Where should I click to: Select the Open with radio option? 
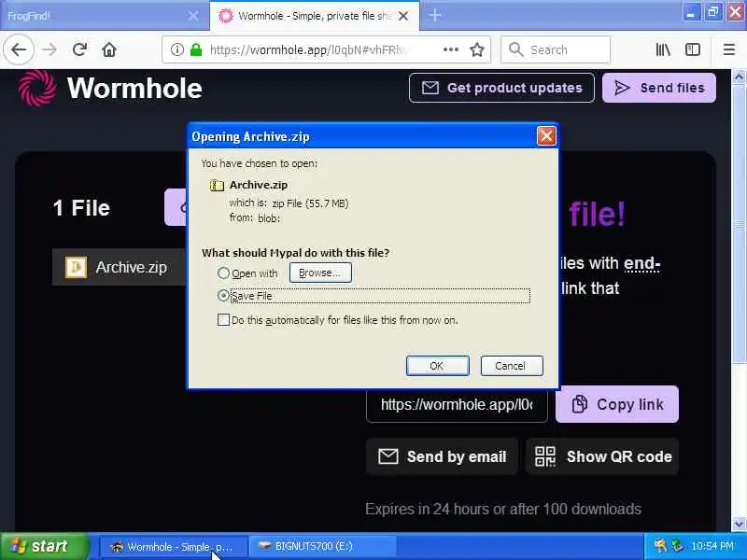pyautogui.click(x=223, y=273)
